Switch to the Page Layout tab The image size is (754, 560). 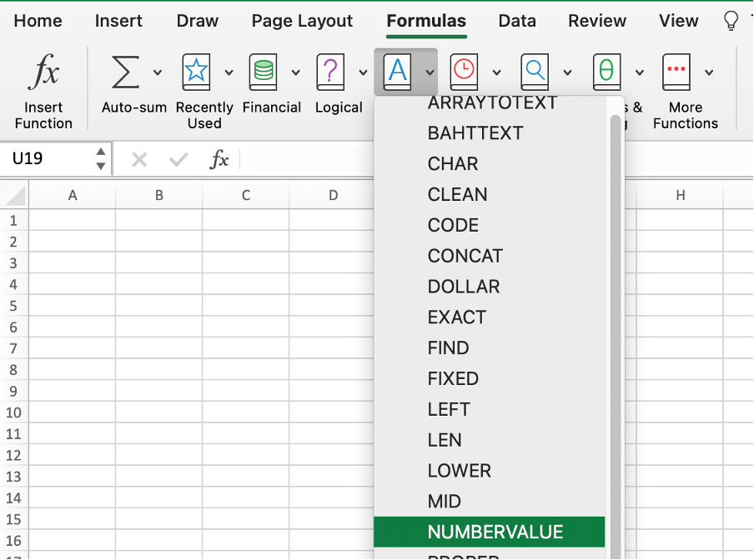(302, 21)
